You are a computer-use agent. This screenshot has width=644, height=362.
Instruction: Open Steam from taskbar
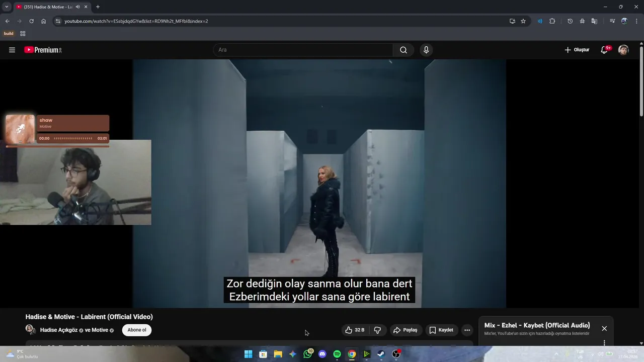tap(381, 354)
